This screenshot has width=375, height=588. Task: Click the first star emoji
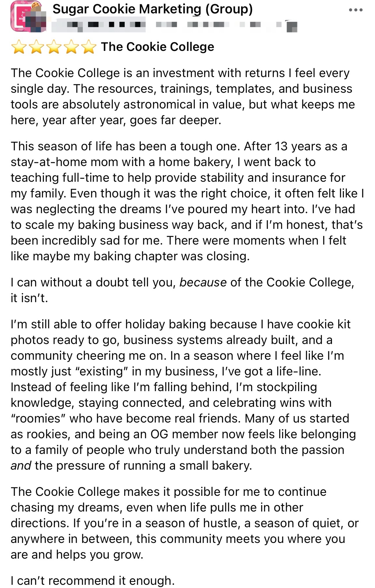pyautogui.click(x=18, y=47)
